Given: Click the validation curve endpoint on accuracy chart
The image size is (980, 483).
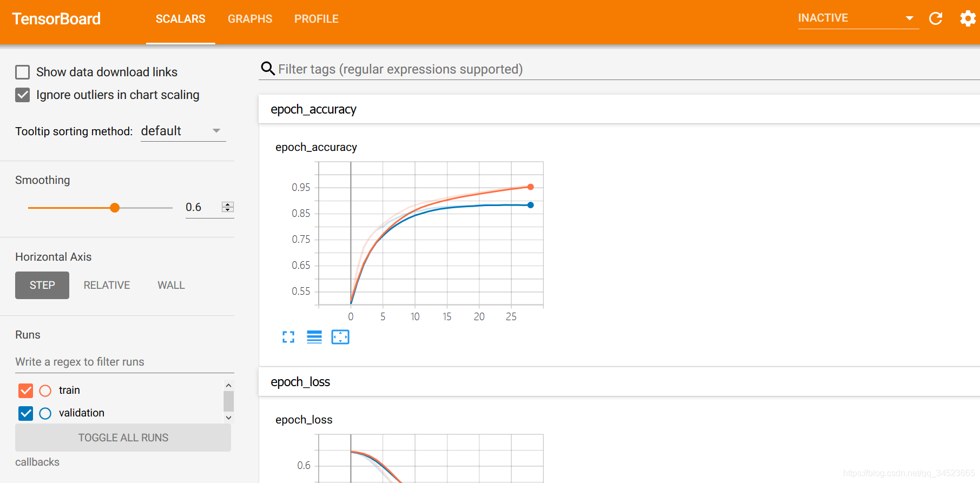Looking at the screenshot, I should (x=530, y=205).
